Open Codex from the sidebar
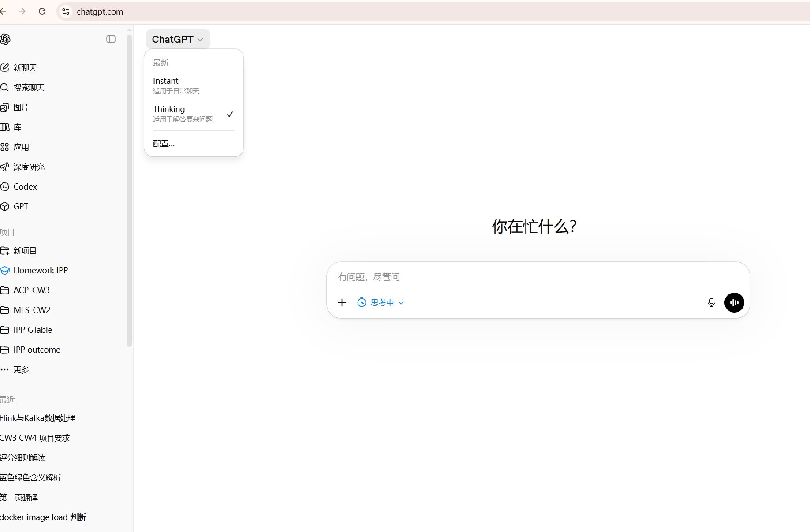This screenshot has height=532, width=810. coord(25,187)
